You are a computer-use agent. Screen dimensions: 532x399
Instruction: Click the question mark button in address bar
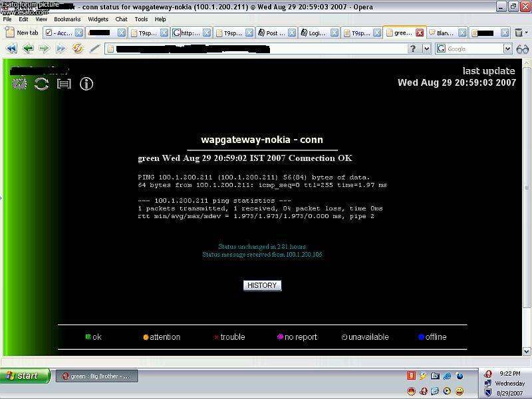pyautogui.click(x=412, y=49)
